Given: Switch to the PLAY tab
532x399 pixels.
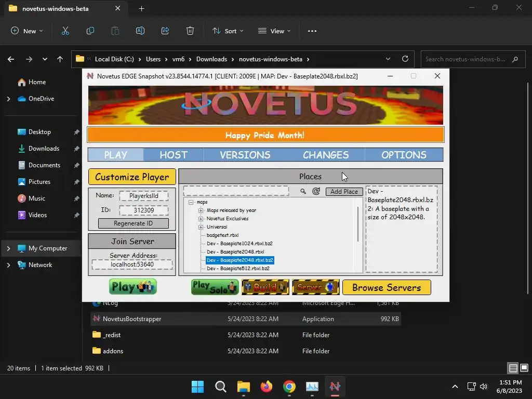Looking at the screenshot, I should pos(115,155).
